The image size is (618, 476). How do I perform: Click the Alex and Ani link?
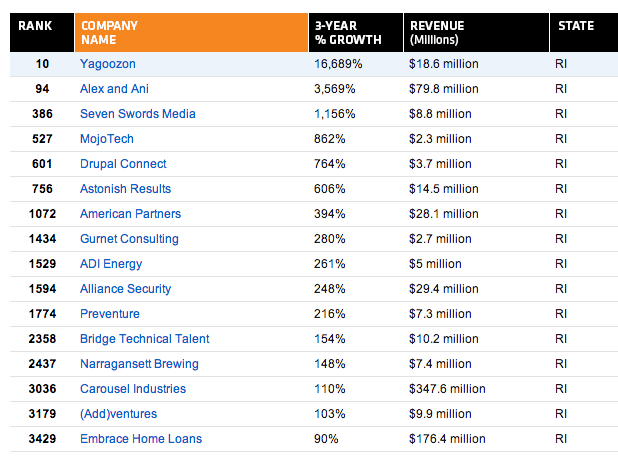(x=116, y=89)
